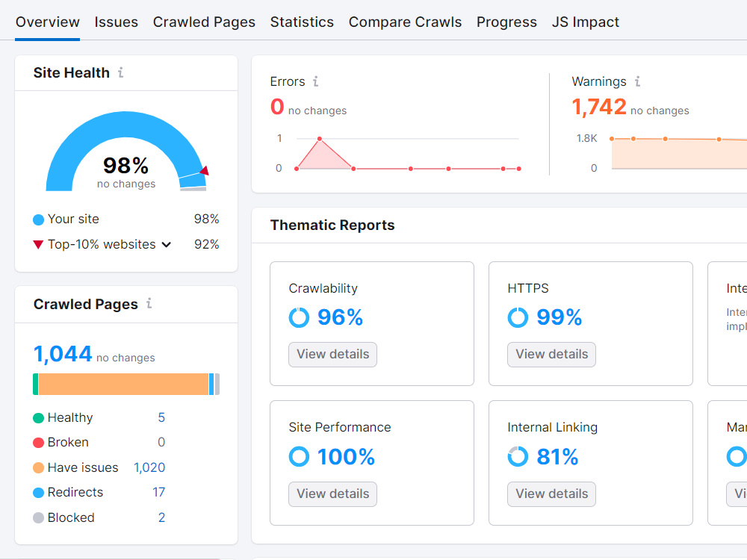747x560 pixels.
Task: Click the Internal Linking 81% score
Action: point(557,457)
